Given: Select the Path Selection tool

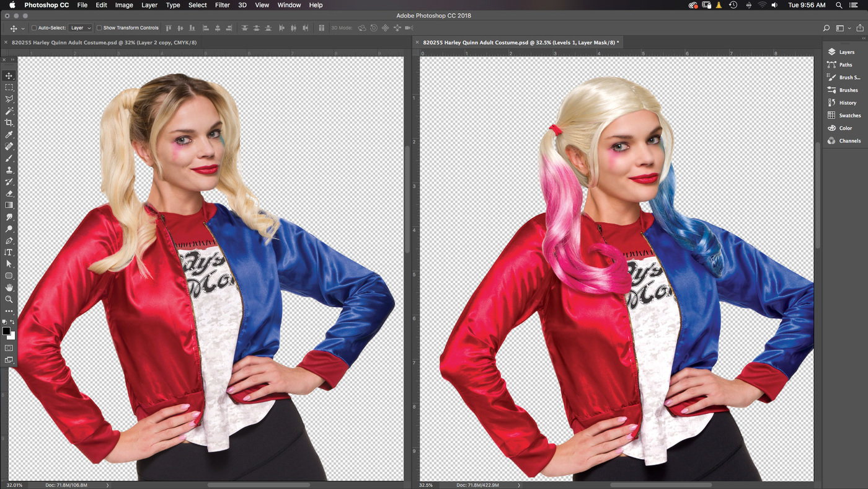Looking at the screenshot, I should click(x=9, y=264).
